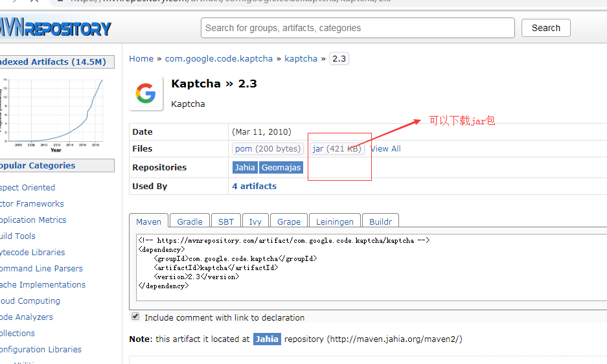Switch to the SBT tab

[226, 222]
